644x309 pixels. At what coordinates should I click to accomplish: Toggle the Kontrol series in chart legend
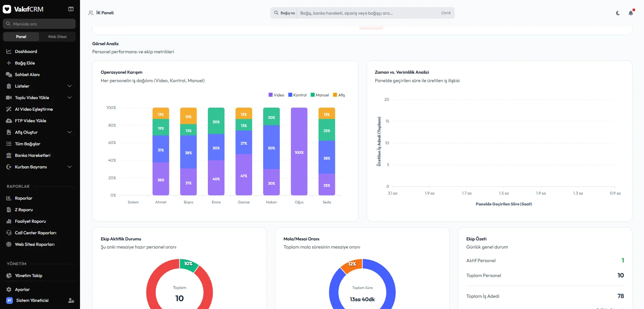(x=297, y=95)
